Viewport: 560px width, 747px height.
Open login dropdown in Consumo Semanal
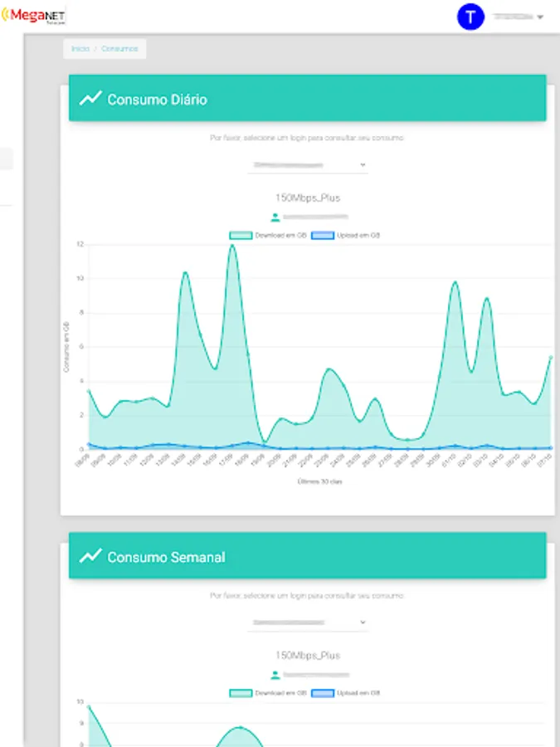pos(308,622)
